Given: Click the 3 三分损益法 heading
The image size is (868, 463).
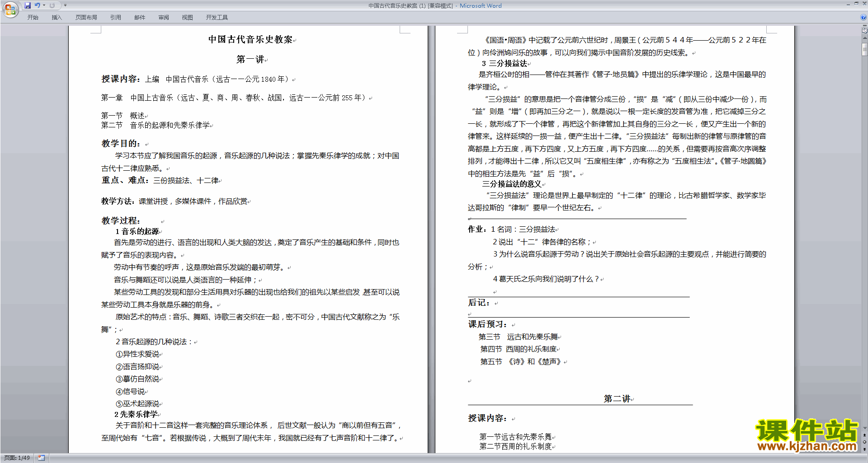Looking at the screenshot, I should 505,64.
